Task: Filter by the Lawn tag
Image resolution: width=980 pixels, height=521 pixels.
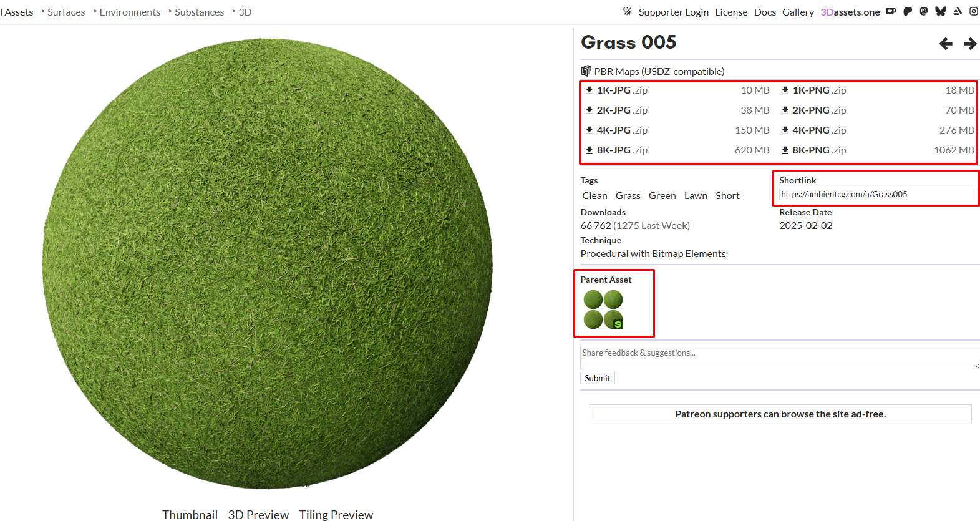Action: (x=696, y=195)
